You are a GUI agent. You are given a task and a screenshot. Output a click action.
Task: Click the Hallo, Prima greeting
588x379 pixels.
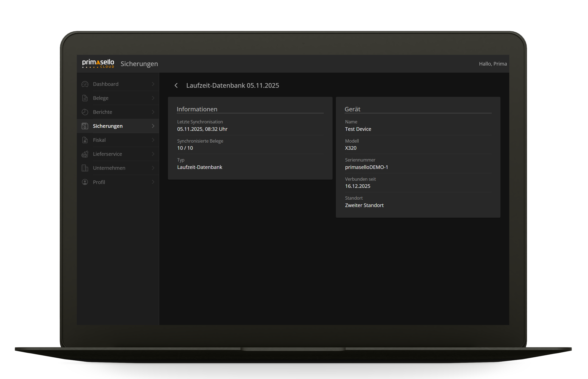click(x=493, y=64)
